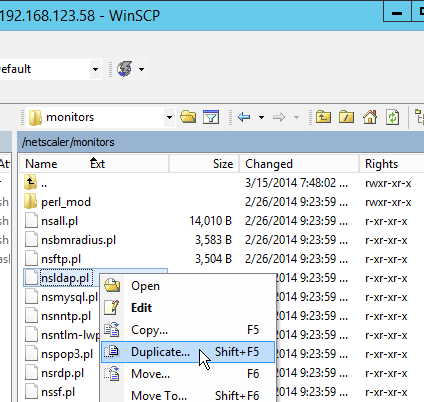Open the monitors directory dropdown arrow
Viewport: 424px width, 402px height.
(x=169, y=117)
